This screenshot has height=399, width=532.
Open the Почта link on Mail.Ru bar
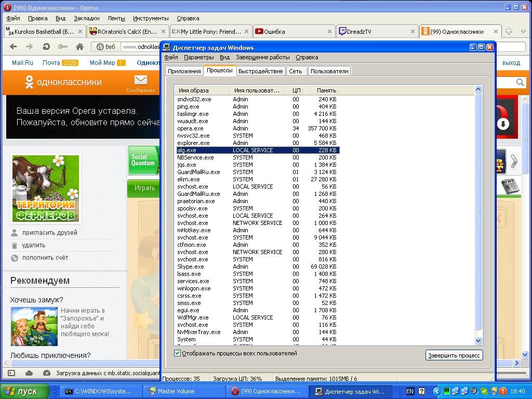coord(51,63)
